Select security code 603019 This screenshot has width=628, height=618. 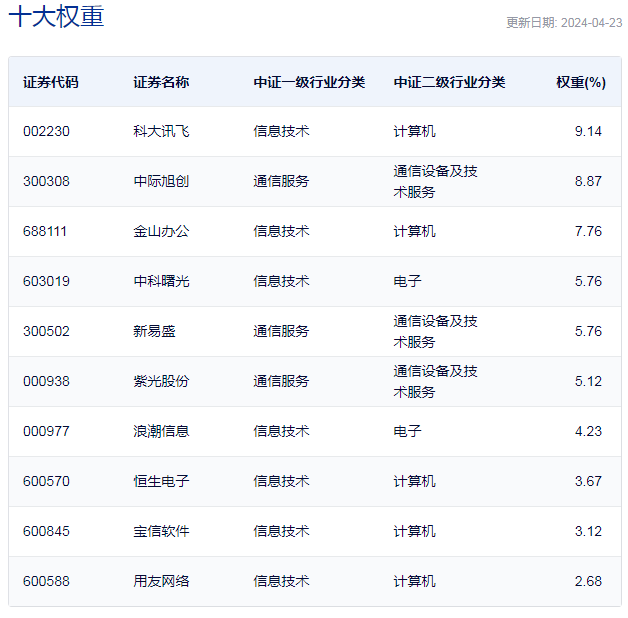[46, 281]
